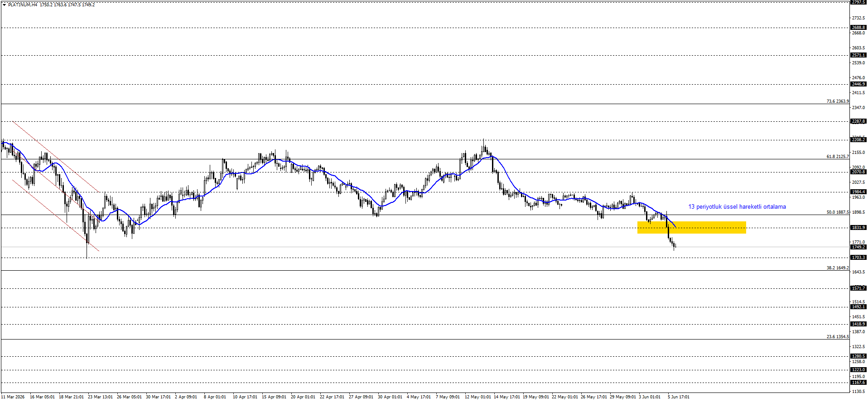Click the 1130.5 price axis value
The height and width of the screenshot is (402, 868).
pos(858,391)
